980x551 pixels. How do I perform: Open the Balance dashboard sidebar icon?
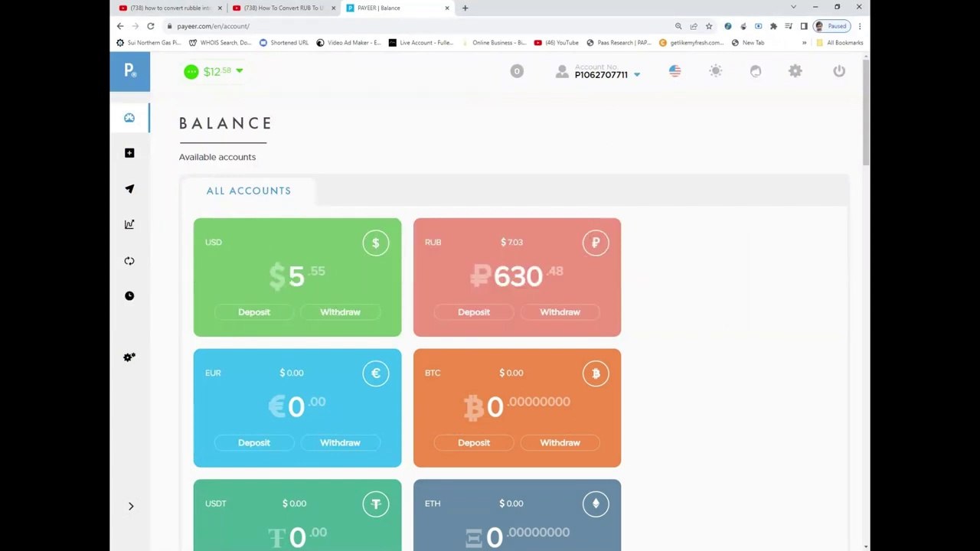click(129, 118)
